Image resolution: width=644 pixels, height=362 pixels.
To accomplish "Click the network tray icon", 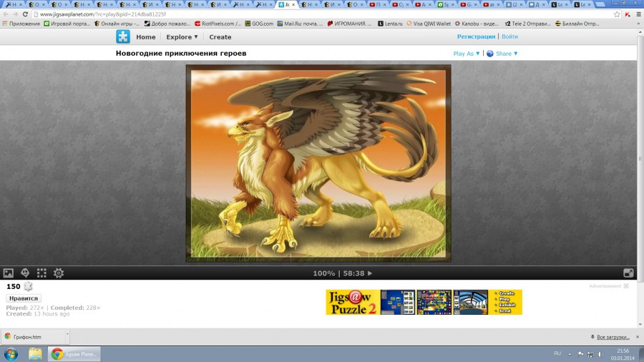I will 590,354.
